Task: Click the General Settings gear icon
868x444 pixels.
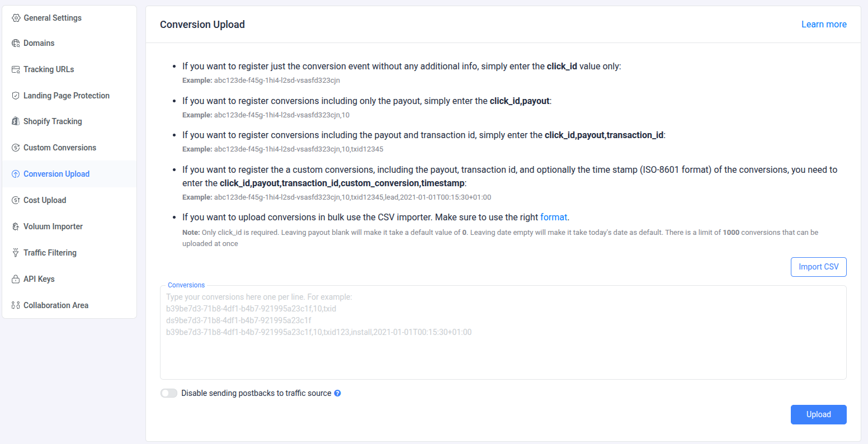Action: (x=16, y=18)
